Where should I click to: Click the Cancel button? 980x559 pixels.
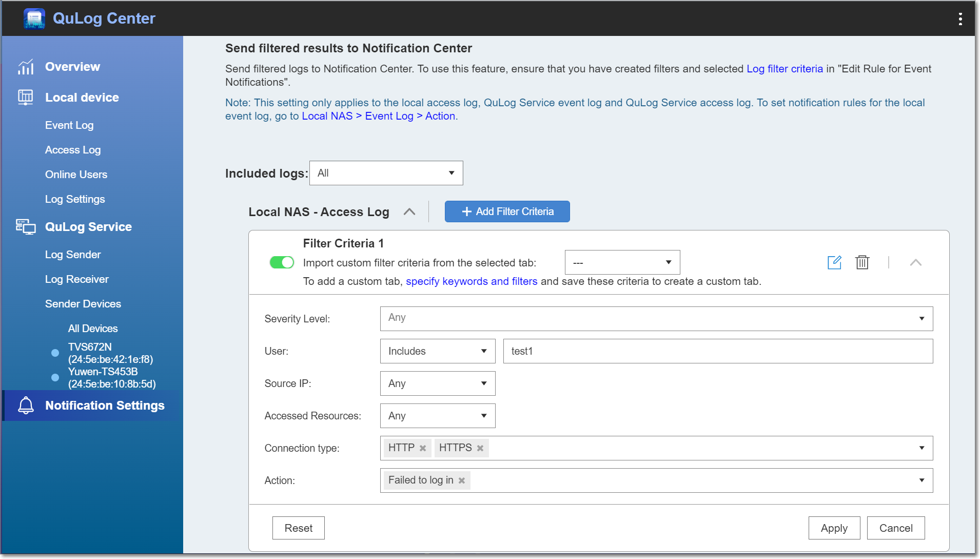pos(896,528)
